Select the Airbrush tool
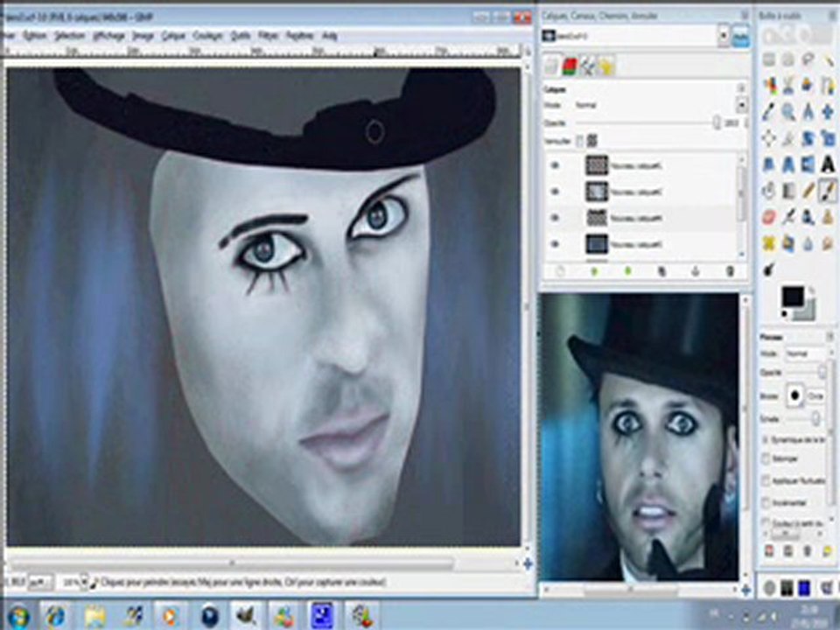The image size is (840, 630). tap(788, 217)
